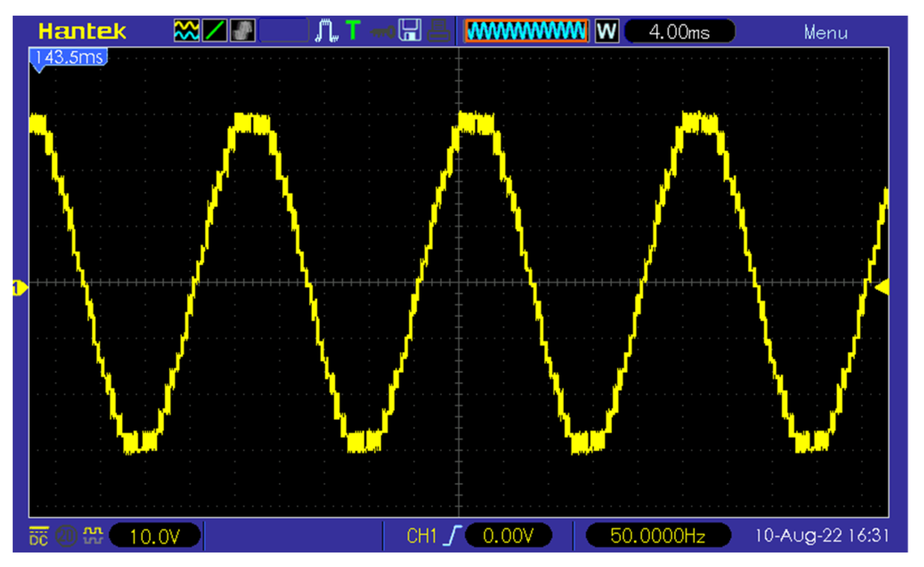924x567 pixels.
Task: Click the 50.0000Hz frequency counter readout
Action: pyautogui.click(x=658, y=535)
